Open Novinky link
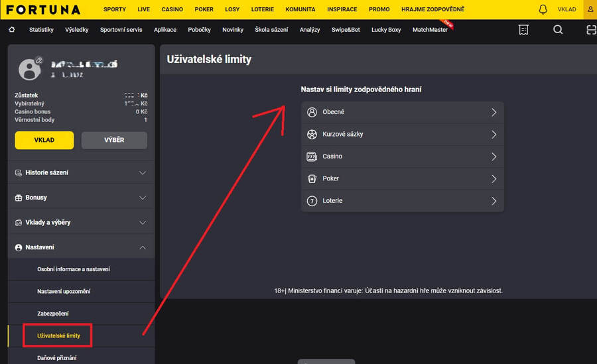This screenshot has height=364, width=597. click(233, 30)
